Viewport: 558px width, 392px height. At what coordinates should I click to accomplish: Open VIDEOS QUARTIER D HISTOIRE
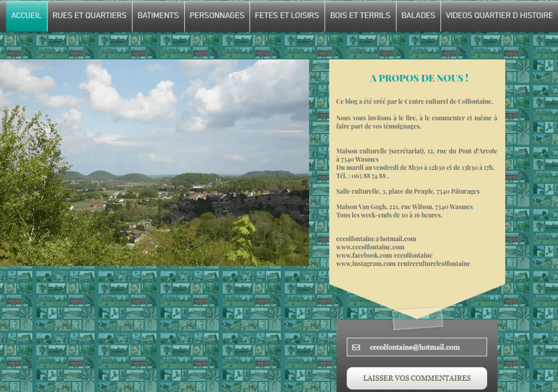click(499, 16)
